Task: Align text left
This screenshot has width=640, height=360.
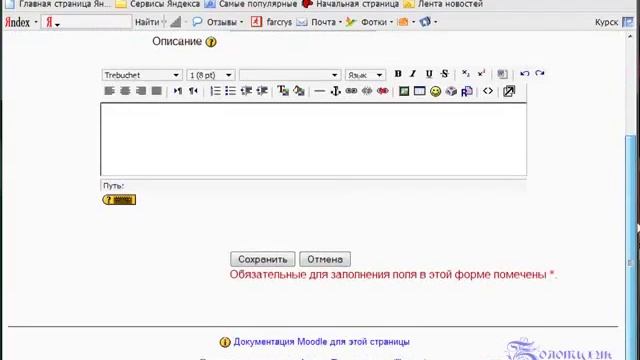Action: point(109,91)
